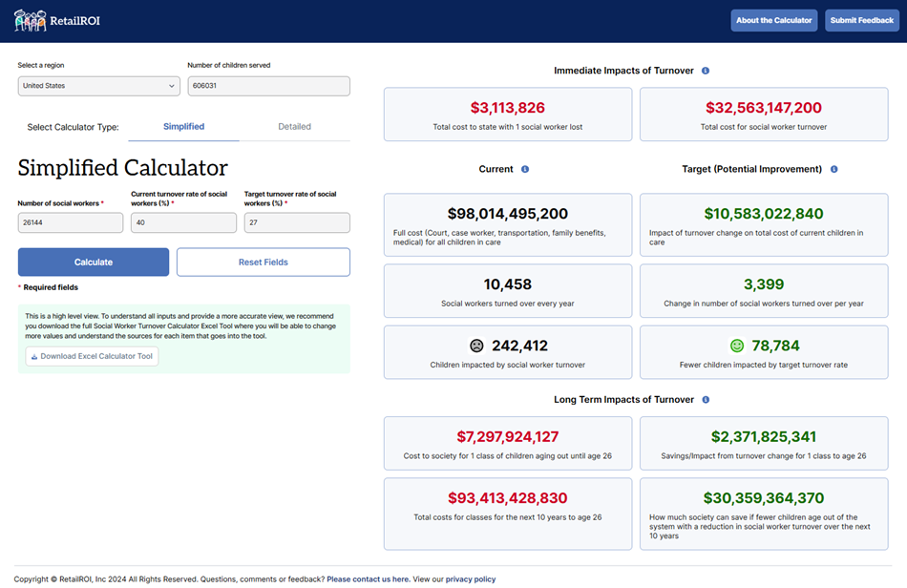The height and width of the screenshot is (588, 907).
Task: Open the Select a region dropdown
Action: point(98,86)
